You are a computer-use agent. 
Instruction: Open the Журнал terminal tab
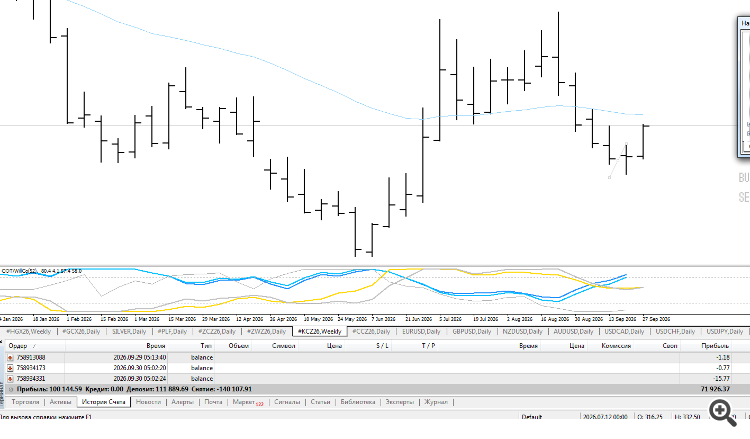[436, 402]
